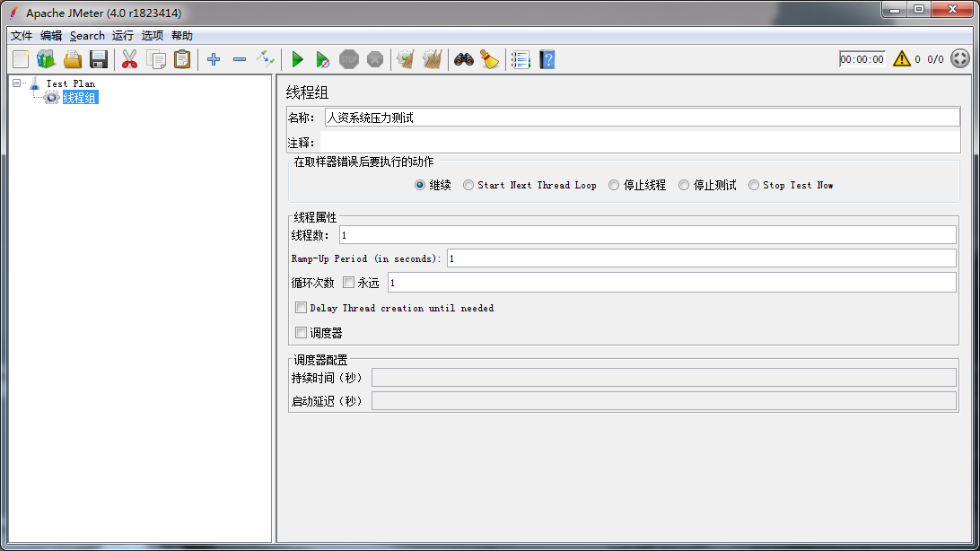Start the test with green play icon
The image size is (980, 551).
click(298, 59)
